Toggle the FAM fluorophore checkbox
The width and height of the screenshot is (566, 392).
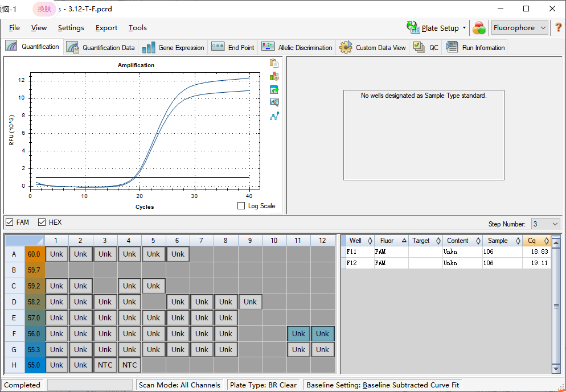click(9, 222)
